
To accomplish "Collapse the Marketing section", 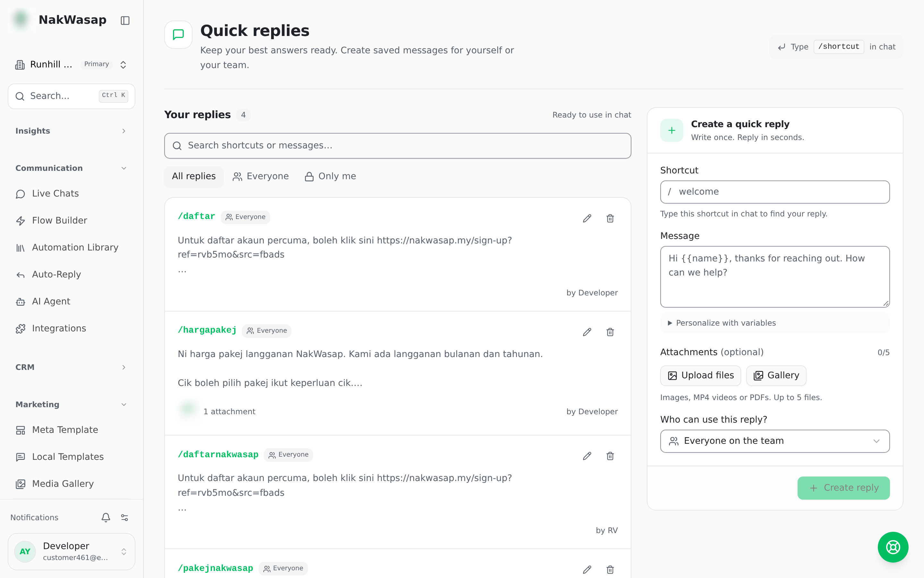I will [x=71, y=405].
